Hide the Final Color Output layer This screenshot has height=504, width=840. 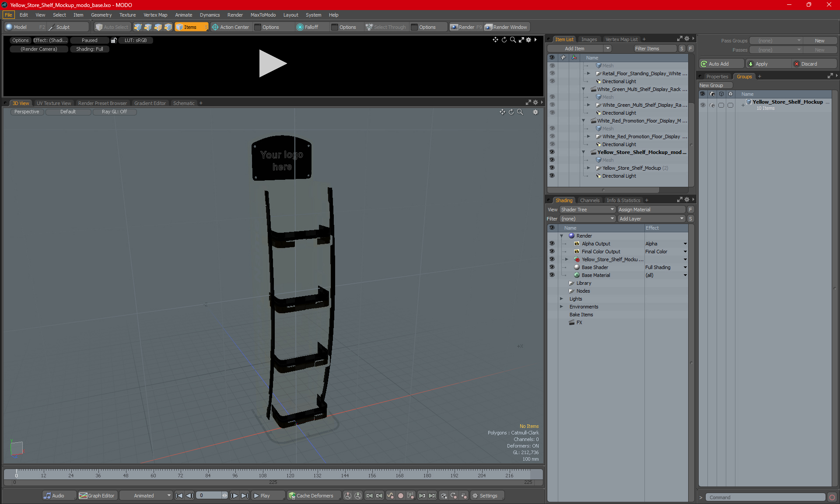(552, 252)
